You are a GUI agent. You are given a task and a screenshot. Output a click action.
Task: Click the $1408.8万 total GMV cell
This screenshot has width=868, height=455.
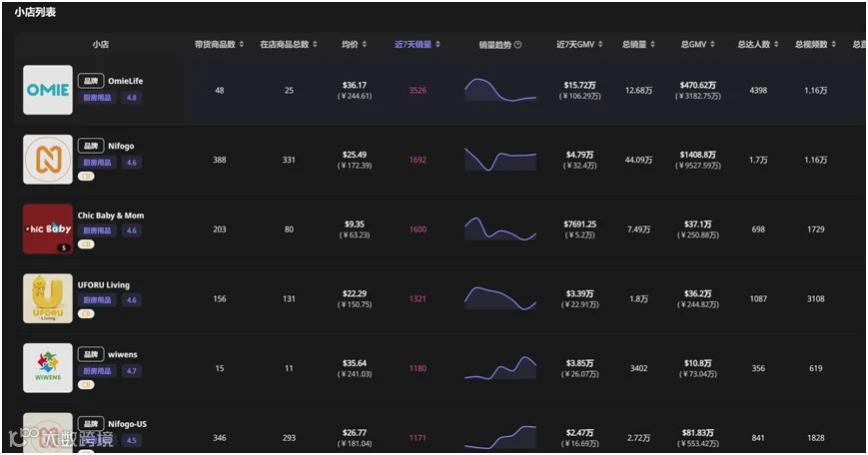pos(697,160)
